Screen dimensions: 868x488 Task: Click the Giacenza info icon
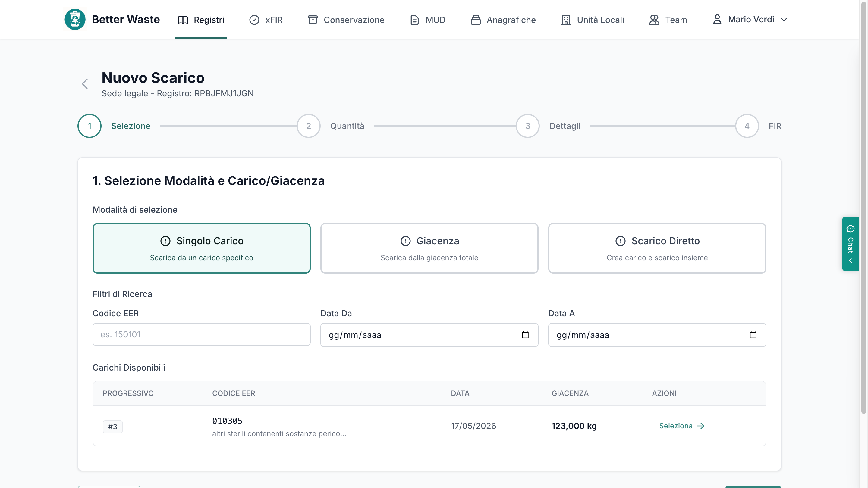coord(405,241)
